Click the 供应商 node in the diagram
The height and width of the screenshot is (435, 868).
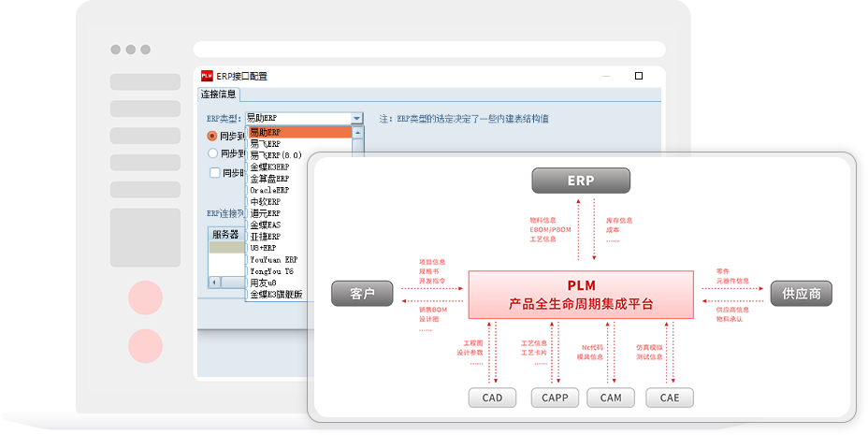point(801,294)
